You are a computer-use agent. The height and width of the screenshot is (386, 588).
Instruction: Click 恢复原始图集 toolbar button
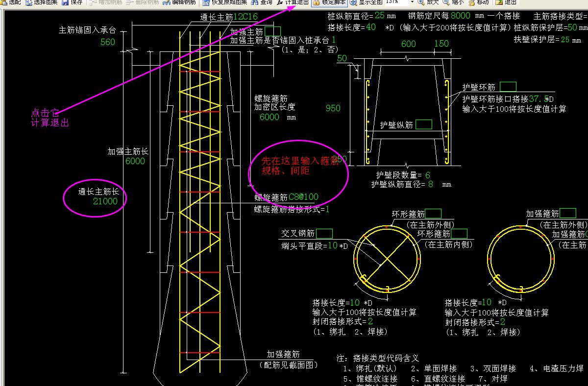[224, 2]
